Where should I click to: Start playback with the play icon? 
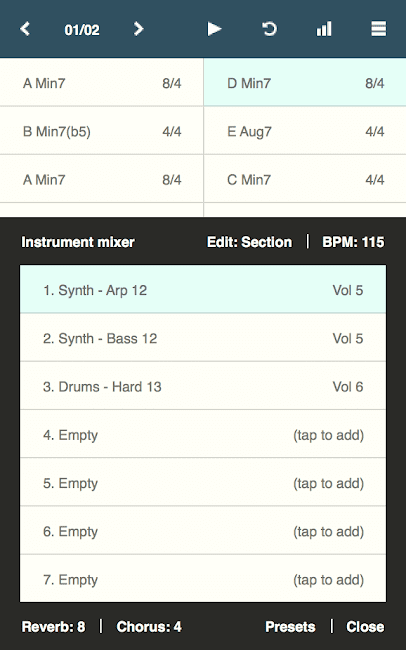pos(214,29)
